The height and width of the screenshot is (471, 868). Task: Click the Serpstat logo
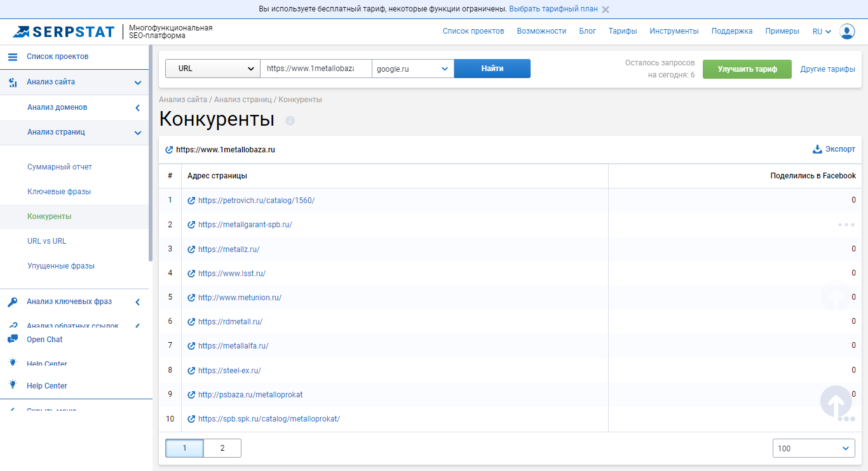point(64,32)
